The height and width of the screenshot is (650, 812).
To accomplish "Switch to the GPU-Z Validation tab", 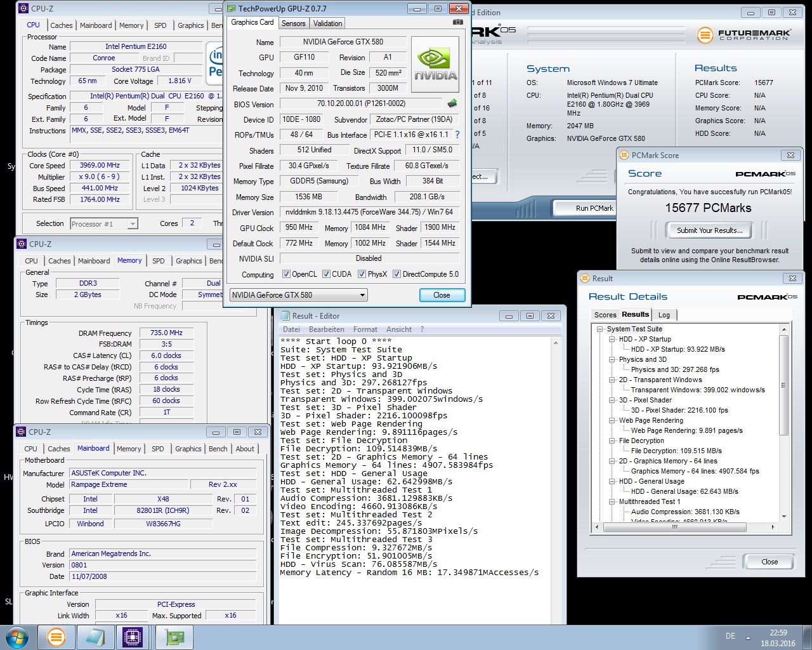I will [327, 23].
